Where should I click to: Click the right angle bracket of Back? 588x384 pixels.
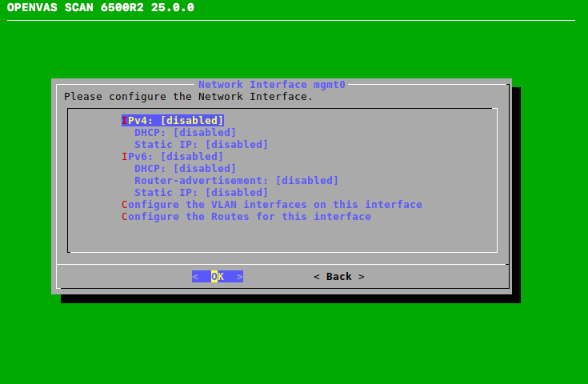(x=362, y=277)
